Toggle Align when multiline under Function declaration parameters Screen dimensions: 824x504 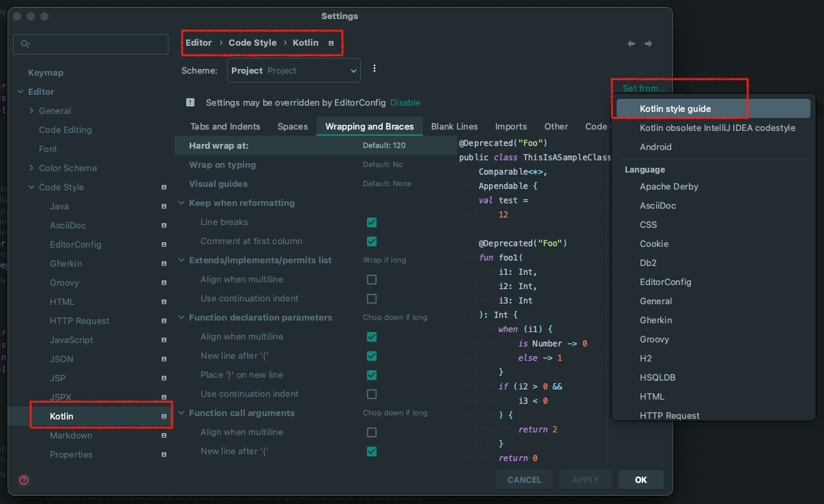tap(372, 337)
